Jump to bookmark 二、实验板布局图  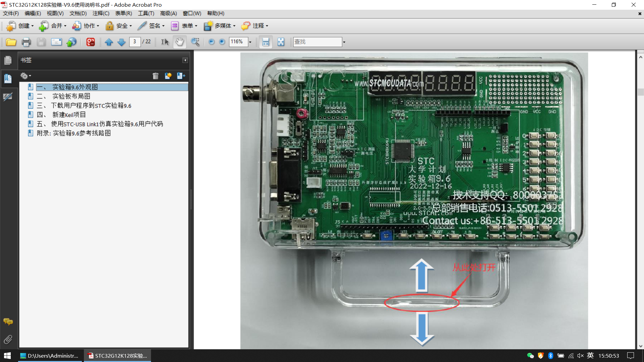click(63, 96)
